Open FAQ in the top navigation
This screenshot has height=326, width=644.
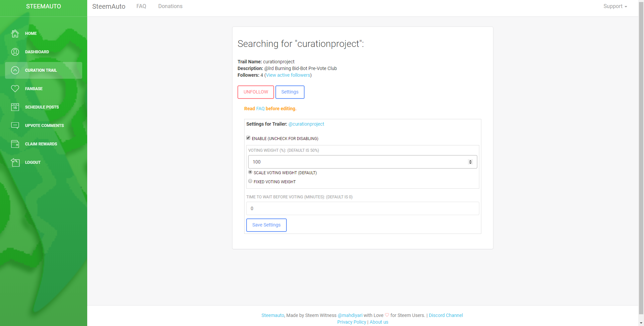[141, 6]
